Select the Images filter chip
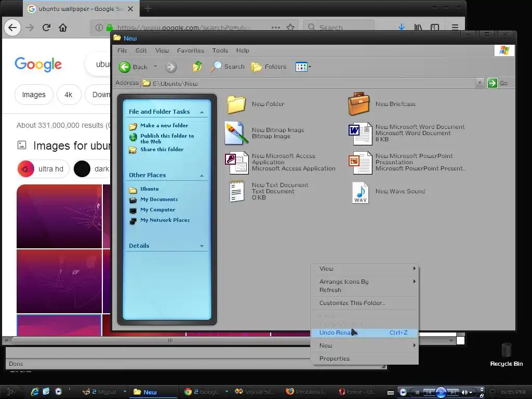 tap(34, 95)
